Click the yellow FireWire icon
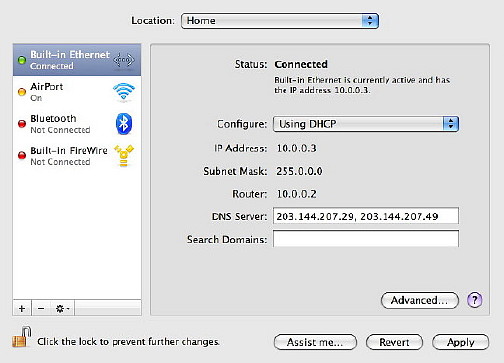The width and height of the screenshot is (504, 363). (124, 156)
